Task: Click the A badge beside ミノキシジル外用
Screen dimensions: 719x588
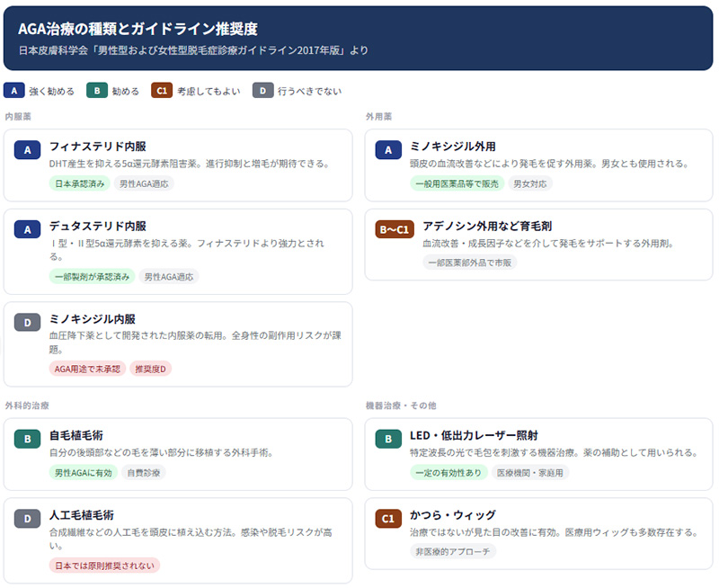Action: (x=388, y=150)
